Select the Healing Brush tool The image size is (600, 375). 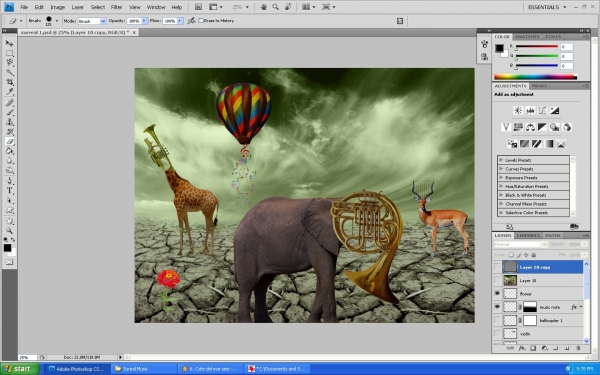point(9,103)
